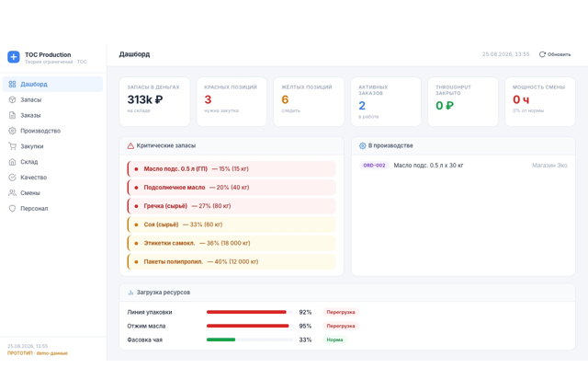
Task: Click the Фасовка чая resource label
Action: point(145,339)
